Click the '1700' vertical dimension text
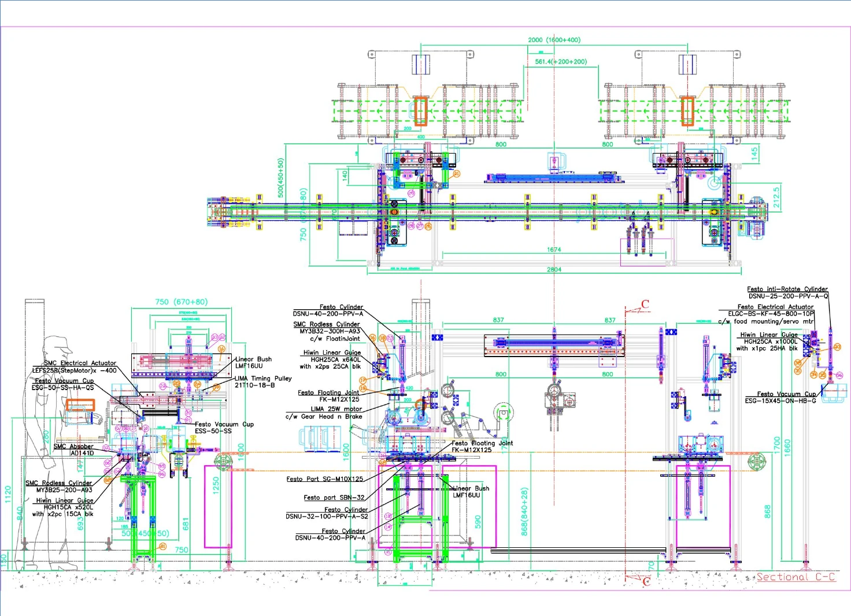Screen dimensions: 851x616 776,446
